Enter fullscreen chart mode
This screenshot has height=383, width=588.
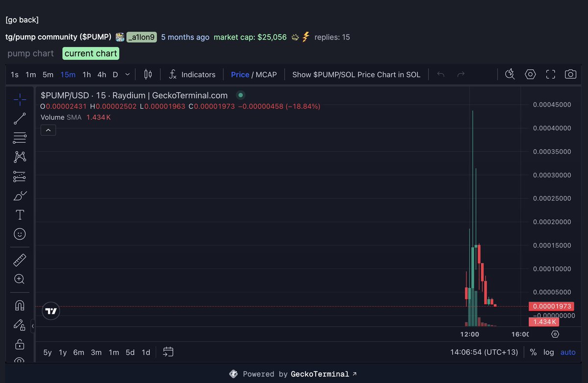(550, 75)
